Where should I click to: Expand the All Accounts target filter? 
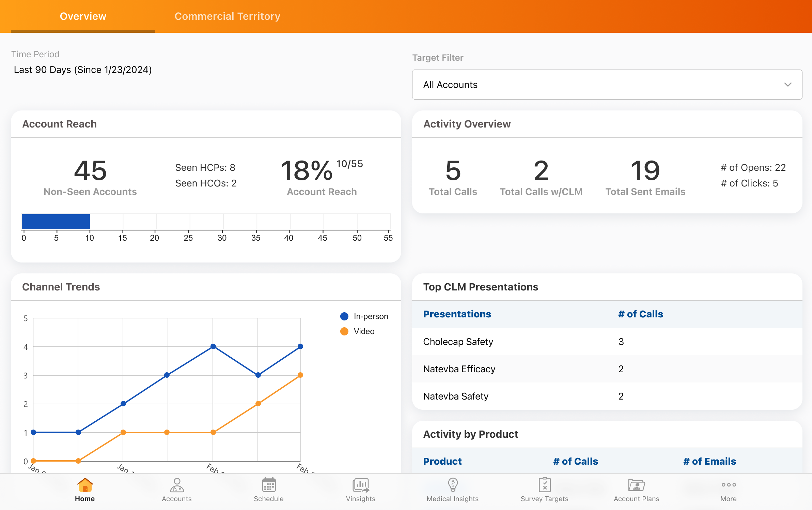pos(606,85)
